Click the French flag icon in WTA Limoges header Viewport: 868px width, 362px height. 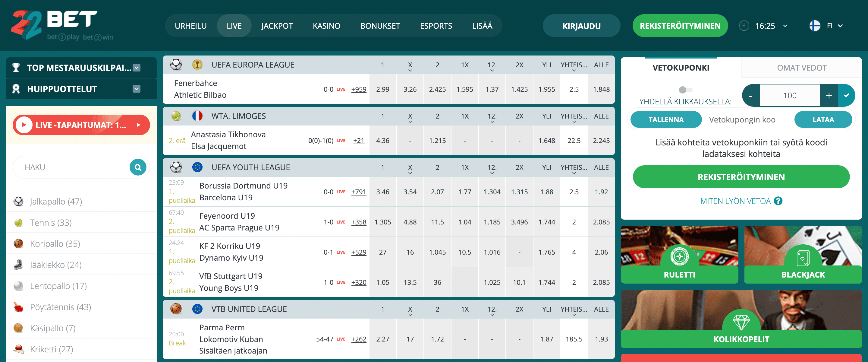[x=197, y=116]
